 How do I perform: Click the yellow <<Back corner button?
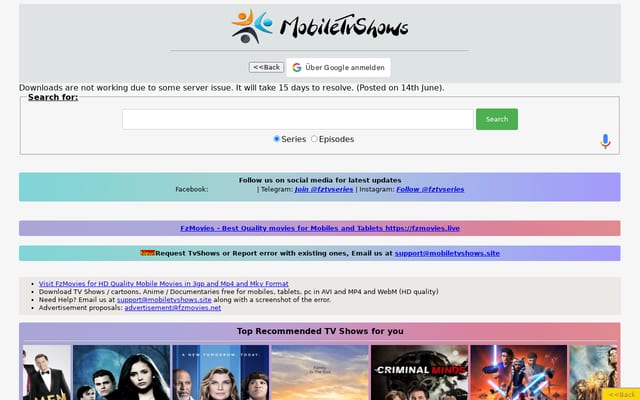coord(621,394)
